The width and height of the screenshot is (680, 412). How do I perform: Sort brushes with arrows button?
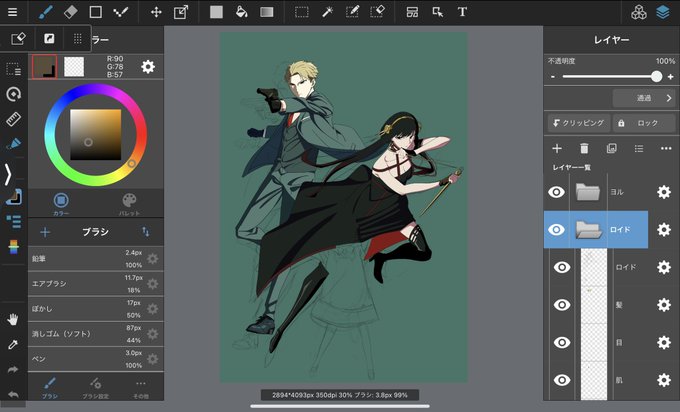(x=146, y=232)
